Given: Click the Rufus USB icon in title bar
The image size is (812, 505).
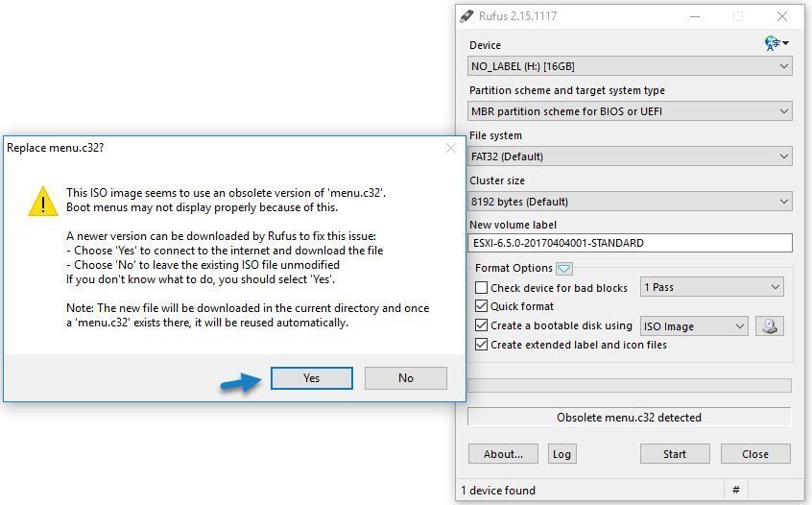Looking at the screenshot, I should pyautogui.click(x=467, y=15).
